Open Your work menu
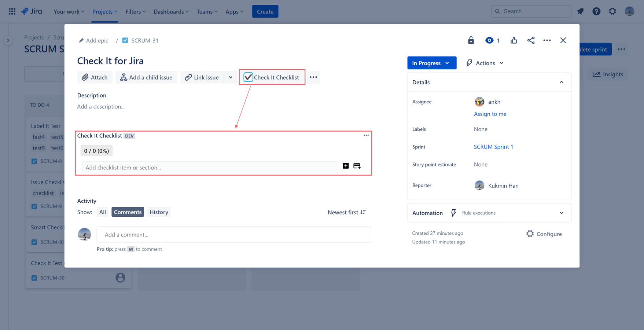This screenshot has width=644, height=330. [x=69, y=11]
